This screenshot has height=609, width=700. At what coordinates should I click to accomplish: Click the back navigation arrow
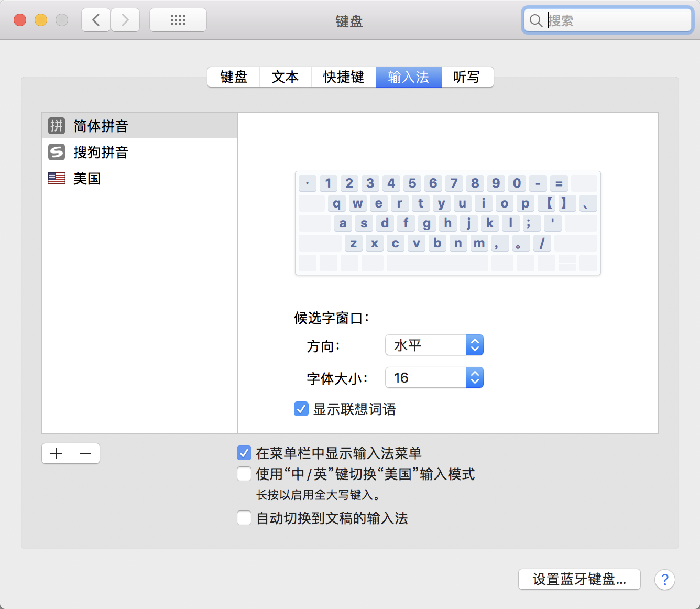point(96,20)
